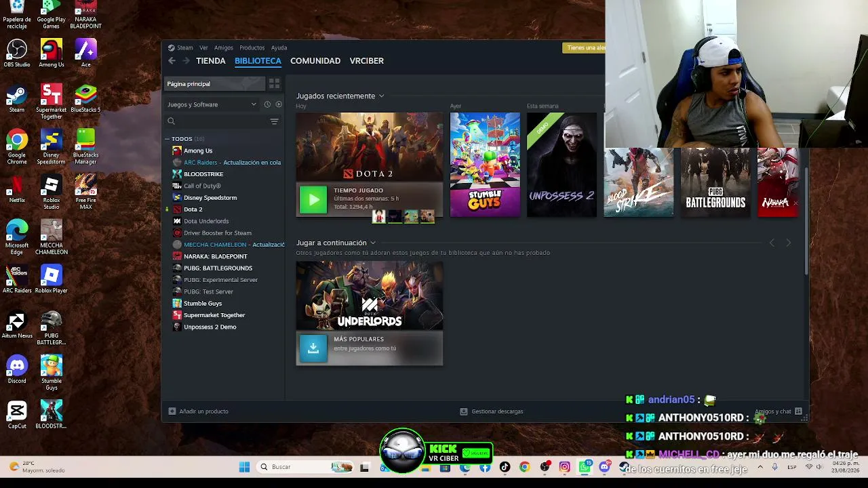Open the Productos menu

tap(252, 47)
